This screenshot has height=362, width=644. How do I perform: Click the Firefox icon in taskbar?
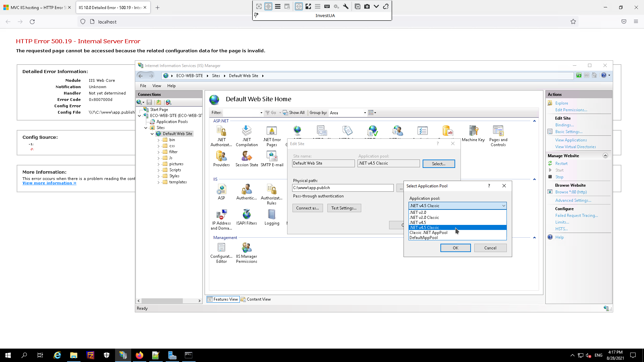[140, 355]
